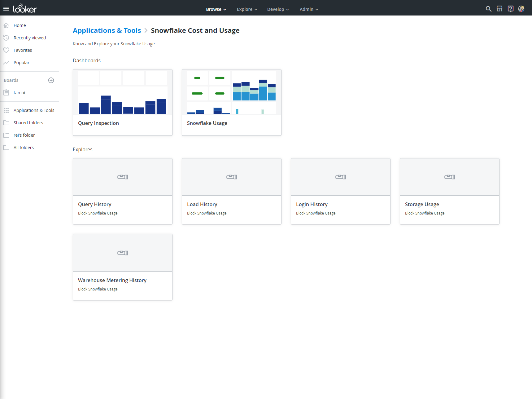Open the tamai board

[19, 92]
